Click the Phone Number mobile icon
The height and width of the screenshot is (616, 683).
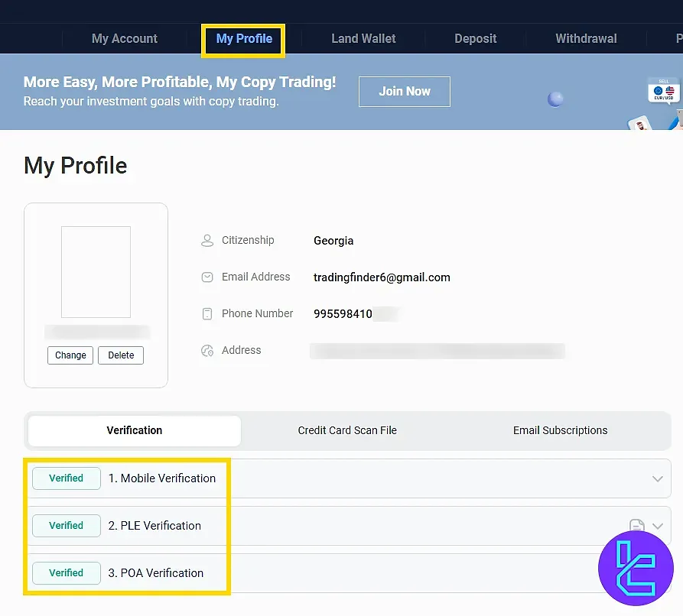[207, 313]
